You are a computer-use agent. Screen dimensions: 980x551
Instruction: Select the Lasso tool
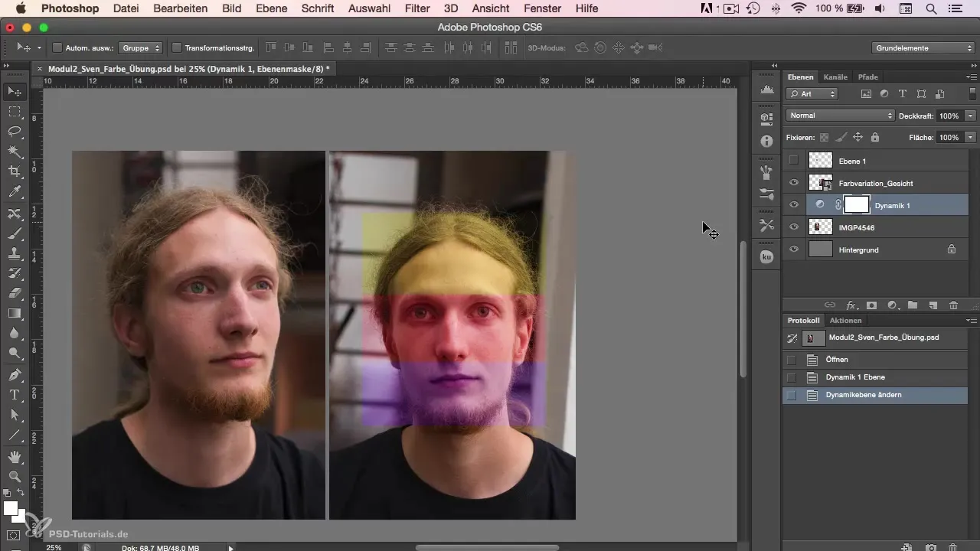[15, 132]
